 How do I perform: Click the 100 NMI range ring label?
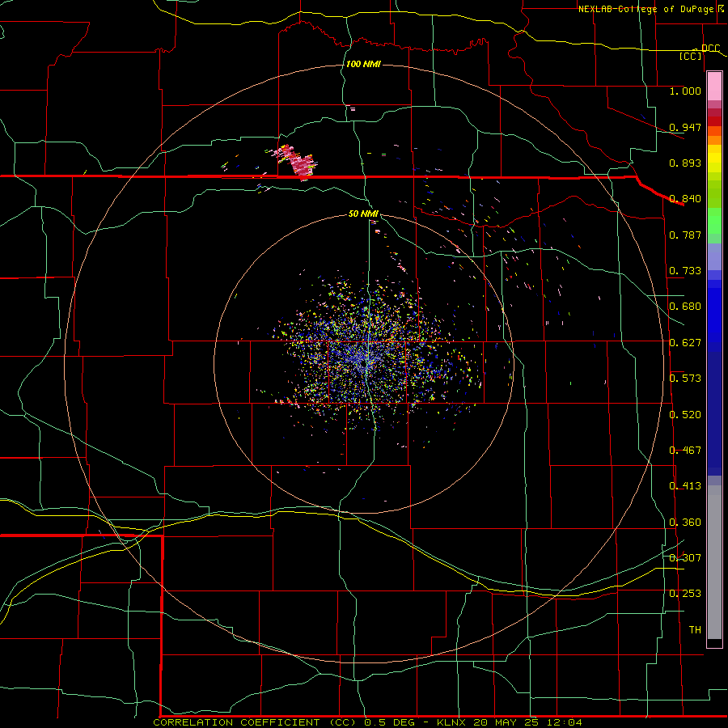363,64
